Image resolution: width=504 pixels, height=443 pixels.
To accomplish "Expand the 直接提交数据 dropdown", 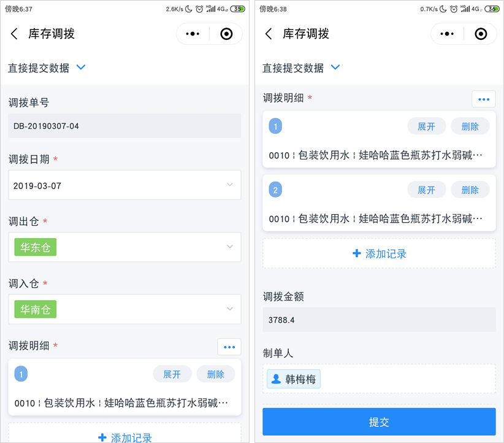I will [80, 68].
